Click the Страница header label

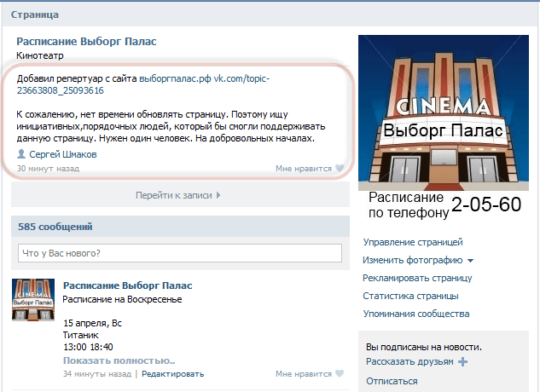[35, 14]
